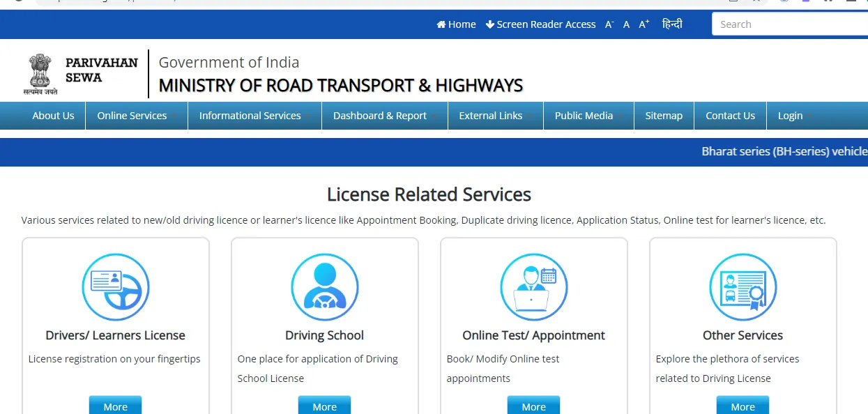Increase font size with A+ button
The width and height of the screenshot is (868, 414).
pyautogui.click(x=644, y=24)
